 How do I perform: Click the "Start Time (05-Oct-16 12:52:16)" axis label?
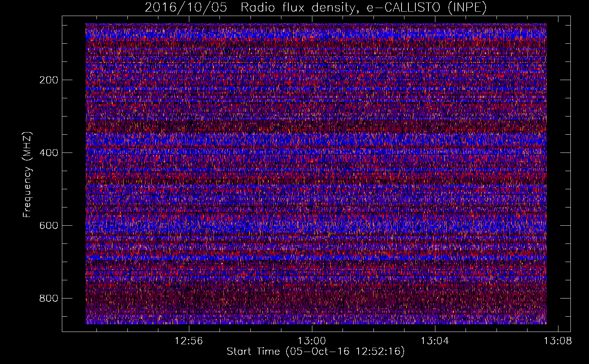pyautogui.click(x=316, y=352)
